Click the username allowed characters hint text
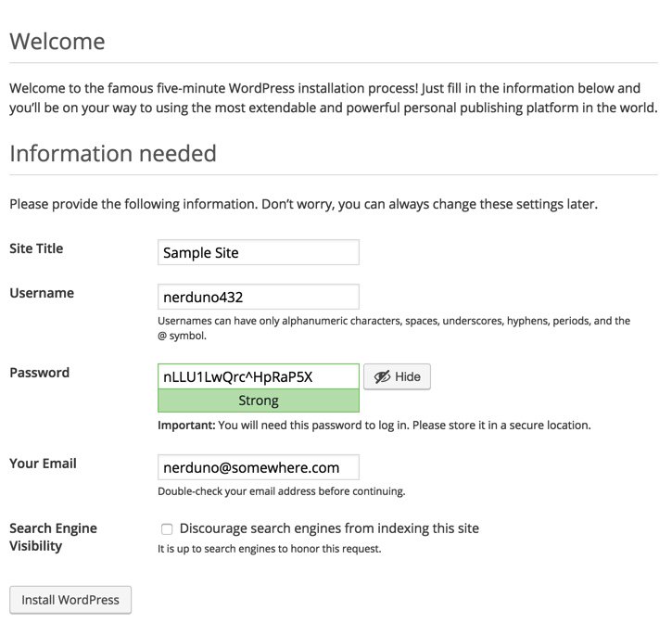Screen dimensions: 672x623 click(x=394, y=328)
